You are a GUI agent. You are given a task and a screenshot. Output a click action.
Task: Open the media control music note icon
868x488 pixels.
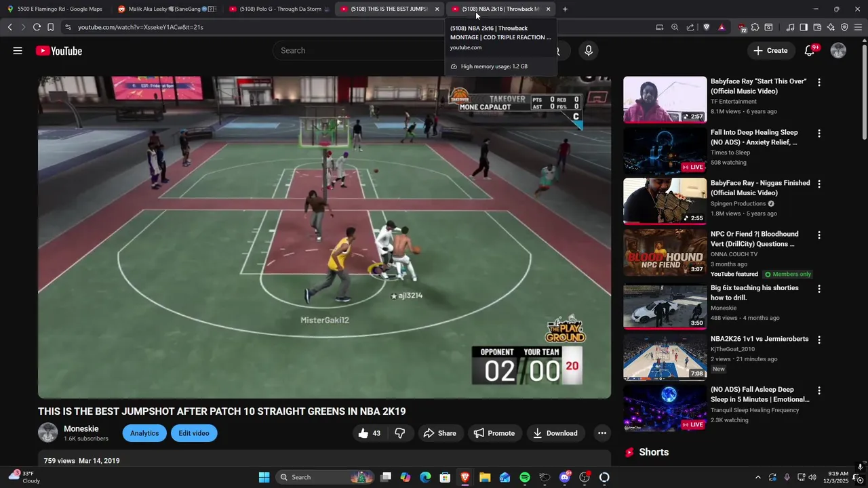[790, 27]
